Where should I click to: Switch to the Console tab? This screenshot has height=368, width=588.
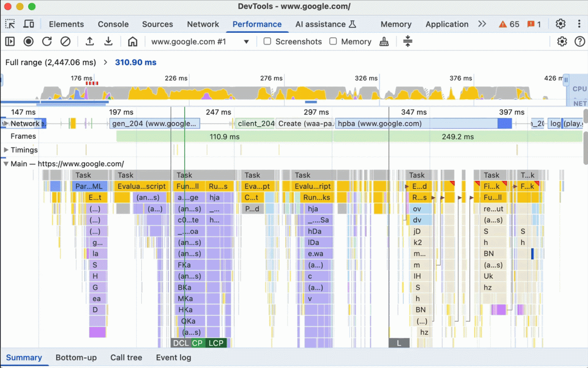coord(113,24)
